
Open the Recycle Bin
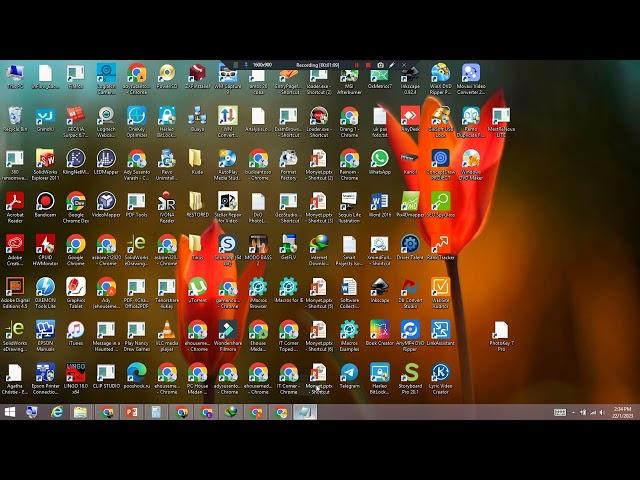[x=15, y=119]
